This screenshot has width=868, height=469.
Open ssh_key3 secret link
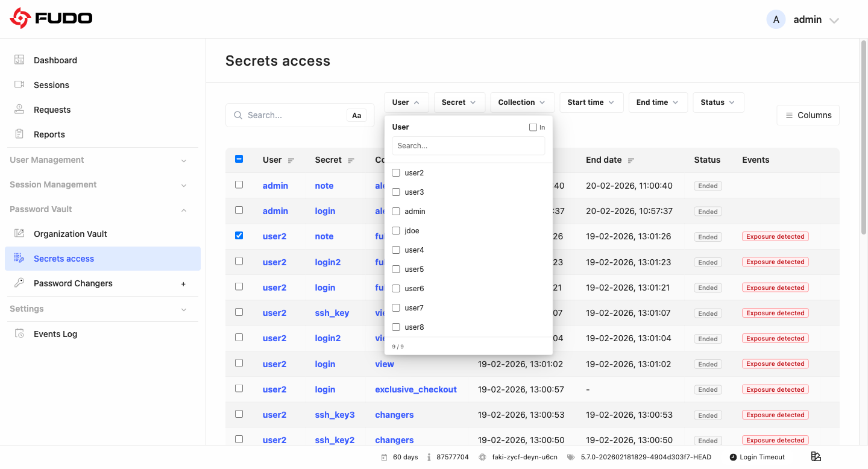pyautogui.click(x=335, y=415)
